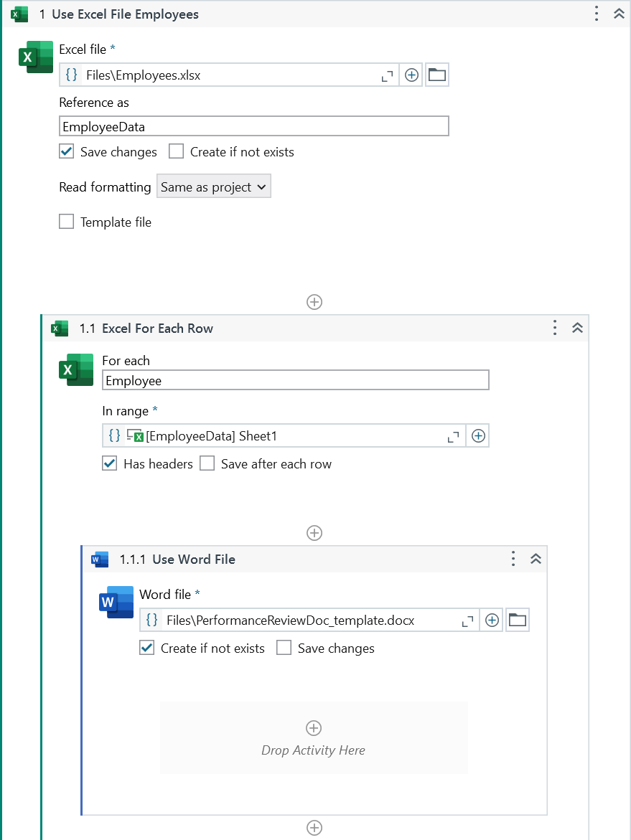Click plus icon next to In range field
The height and width of the screenshot is (840, 631).
[x=478, y=435]
